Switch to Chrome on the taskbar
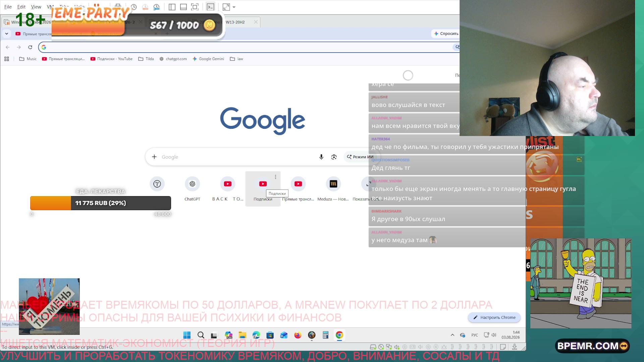The image size is (644, 362). click(x=339, y=335)
